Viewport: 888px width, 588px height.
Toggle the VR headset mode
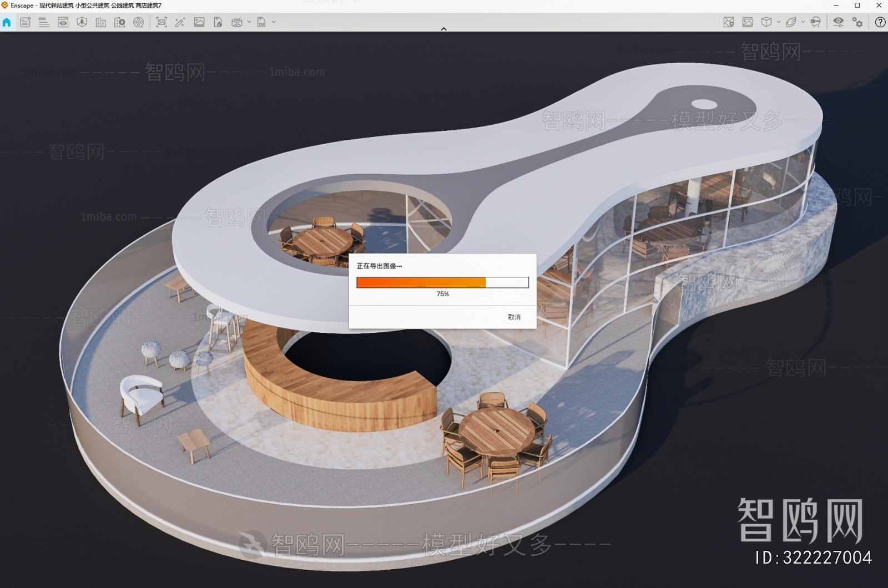coord(815,22)
